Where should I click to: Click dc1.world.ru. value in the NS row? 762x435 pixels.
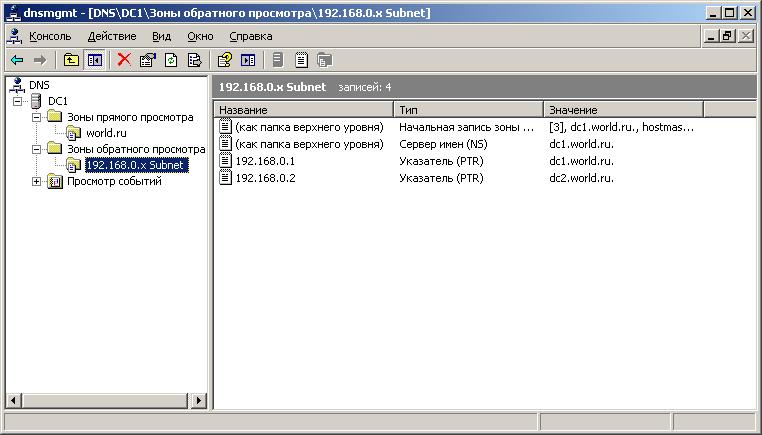click(x=581, y=144)
